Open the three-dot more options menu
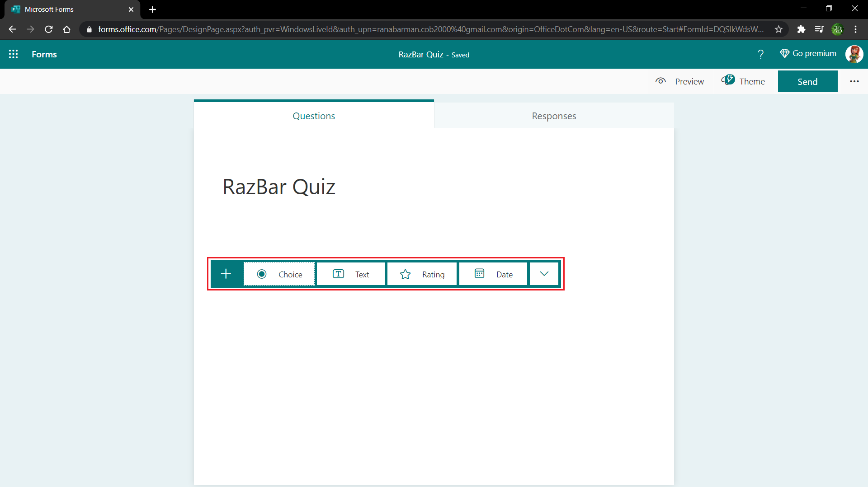 (854, 81)
